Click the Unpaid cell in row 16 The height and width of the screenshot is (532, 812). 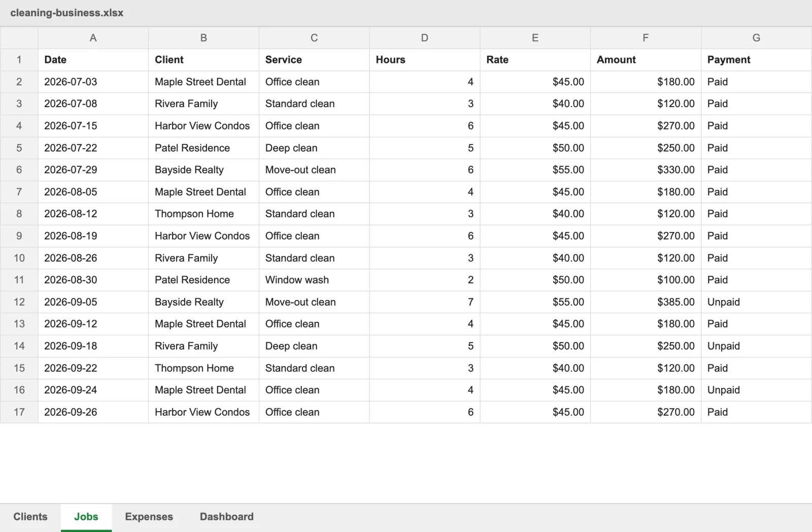(x=756, y=390)
